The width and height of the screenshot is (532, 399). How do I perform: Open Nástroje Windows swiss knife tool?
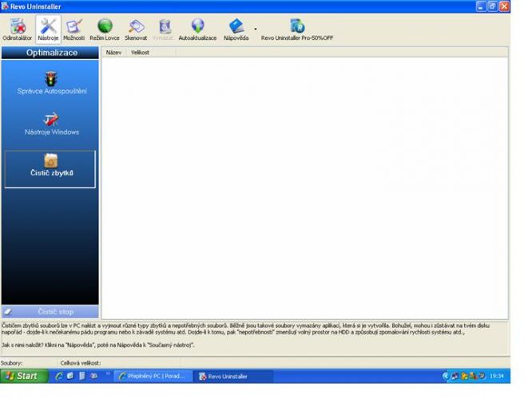coord(52,124)
